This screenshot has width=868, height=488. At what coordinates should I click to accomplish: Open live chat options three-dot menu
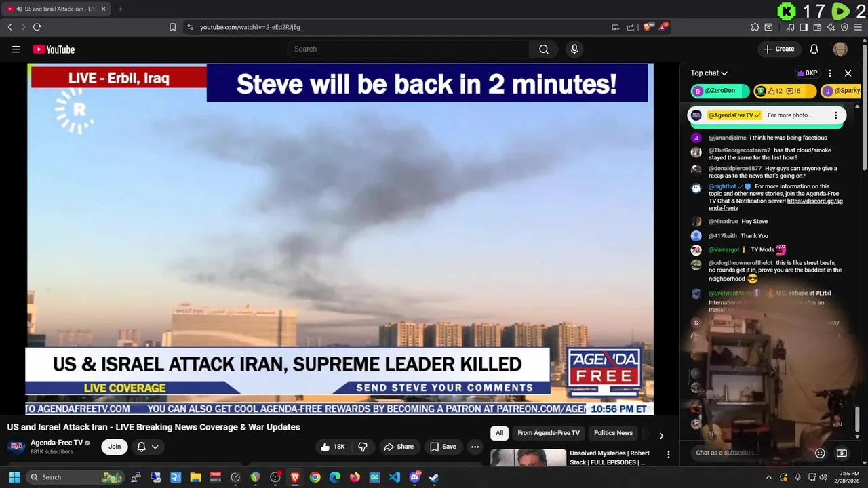pyautogui.click(x=830, y=73)
